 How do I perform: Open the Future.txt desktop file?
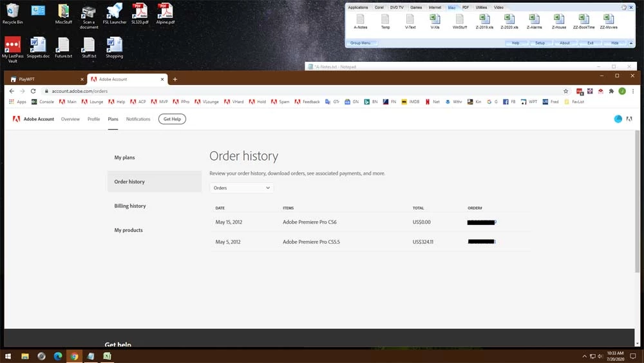63,48
